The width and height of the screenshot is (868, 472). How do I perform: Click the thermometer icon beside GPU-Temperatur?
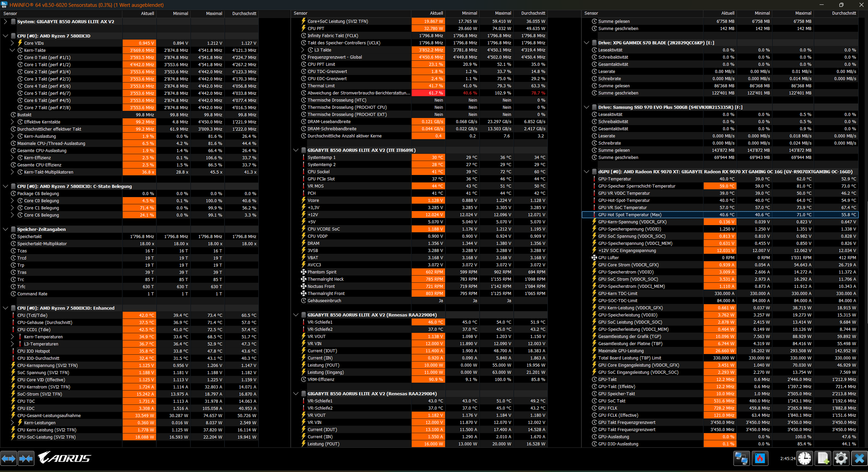[x=594, y=179]
